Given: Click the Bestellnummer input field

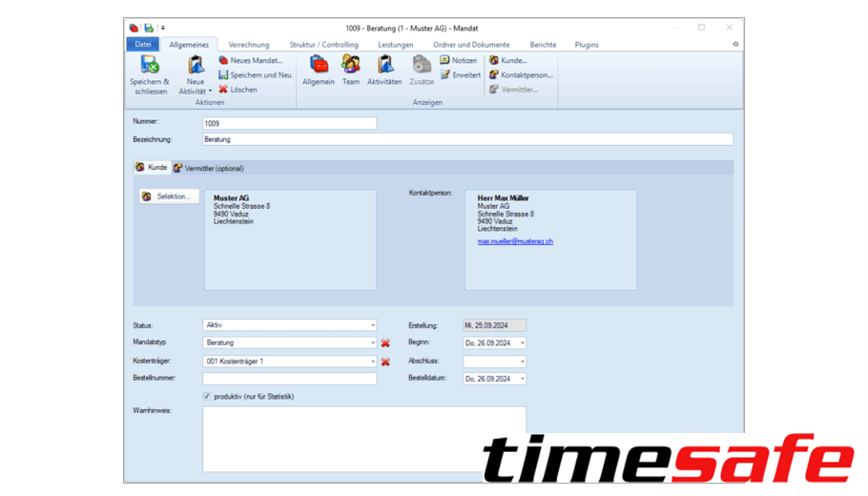Looking at the screenshot, I should 289,379.
